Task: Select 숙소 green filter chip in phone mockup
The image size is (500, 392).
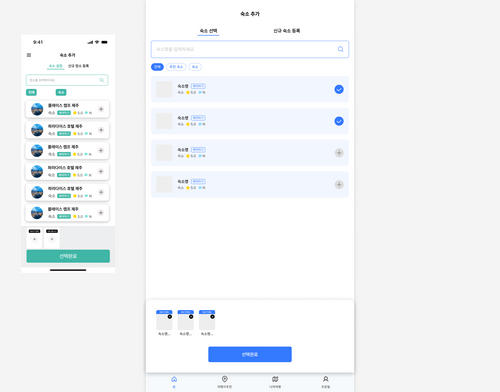Action: (61, 92)
